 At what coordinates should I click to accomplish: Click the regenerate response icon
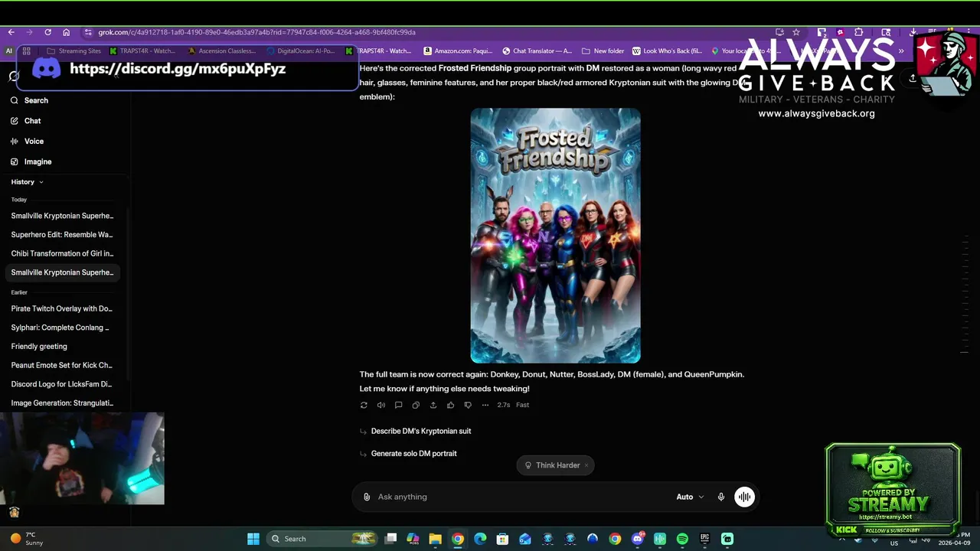click(364, 405)
